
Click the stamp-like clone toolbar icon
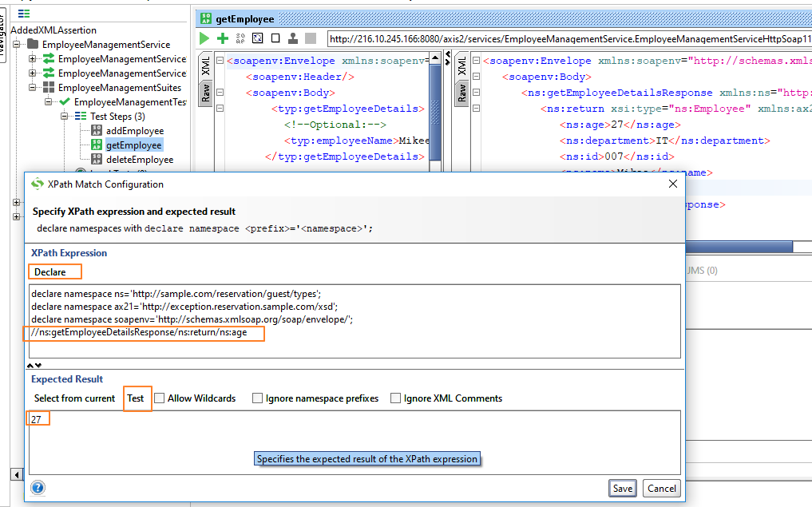(292, 38)
